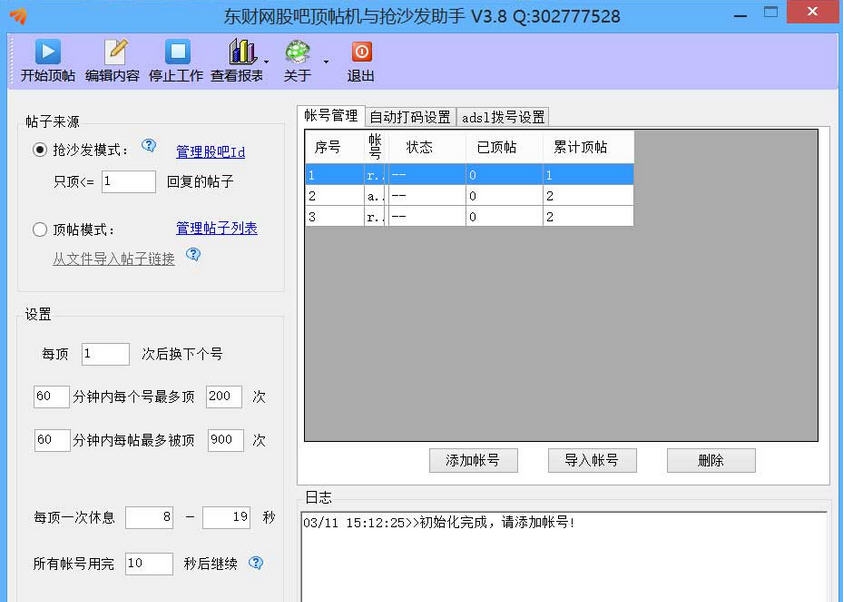Focus minutes field before 分钟内每帖最多被顶

[52, 440]
